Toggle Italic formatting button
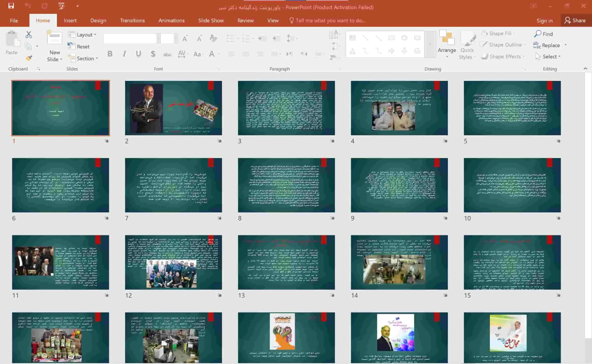Viewport: 592px width, 364px height. (x=124, y=54)
